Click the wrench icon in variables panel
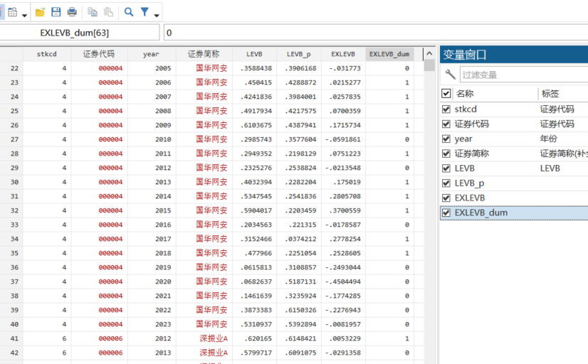The image size is (588, 364). click(x=450, y=75)
